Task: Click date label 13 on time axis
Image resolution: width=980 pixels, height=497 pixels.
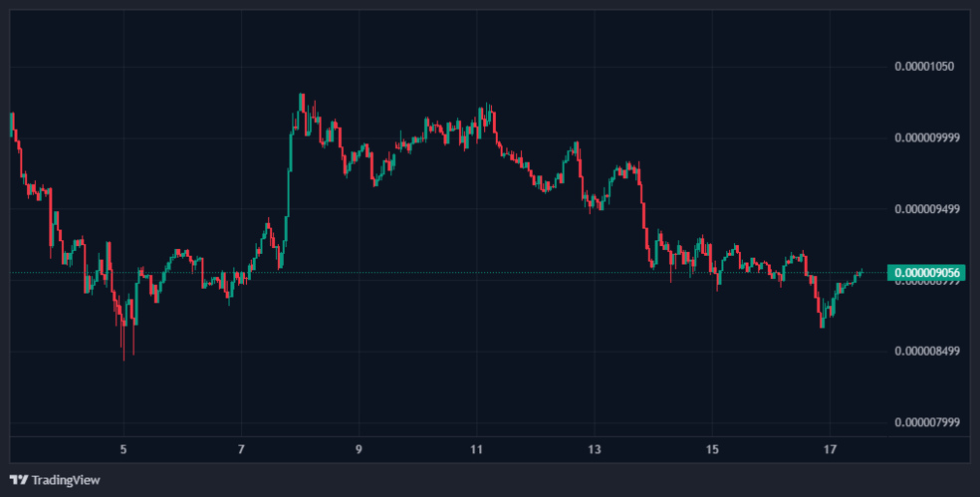Action: coord(594,450)
